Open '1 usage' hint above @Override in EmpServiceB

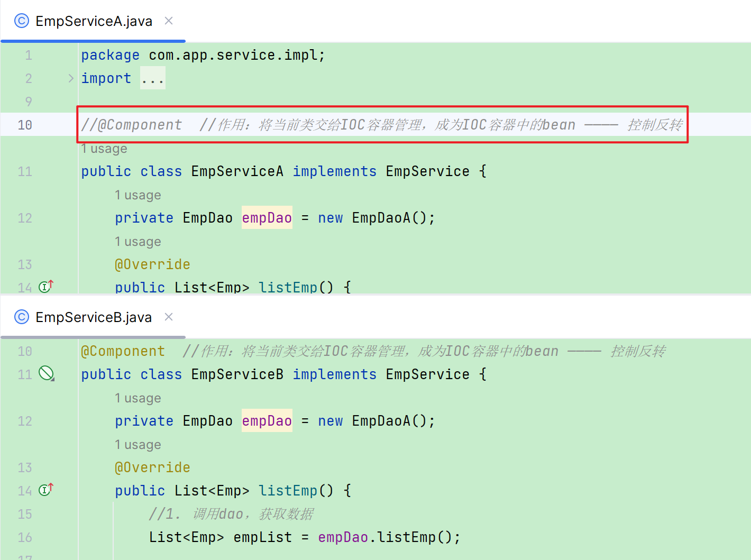click(x=138, y=445)
